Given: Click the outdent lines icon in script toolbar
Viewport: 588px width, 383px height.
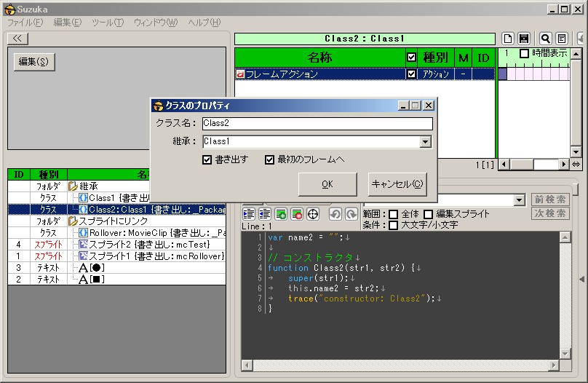Looking at the screenshot, I should tap(265, 214).
